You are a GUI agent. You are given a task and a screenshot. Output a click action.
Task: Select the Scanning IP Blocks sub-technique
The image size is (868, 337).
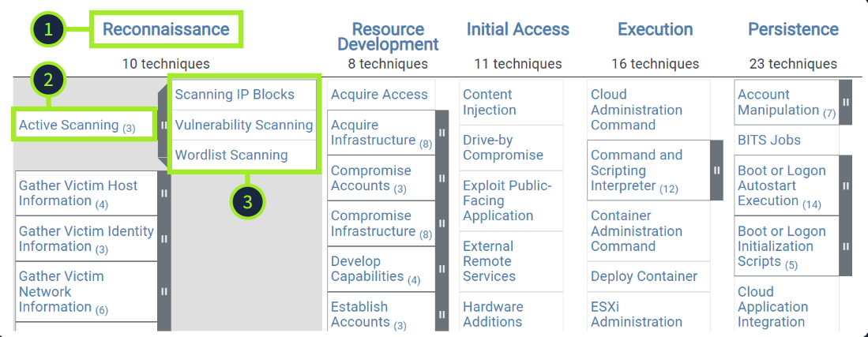pyautogui.click(x=235, y=95)
